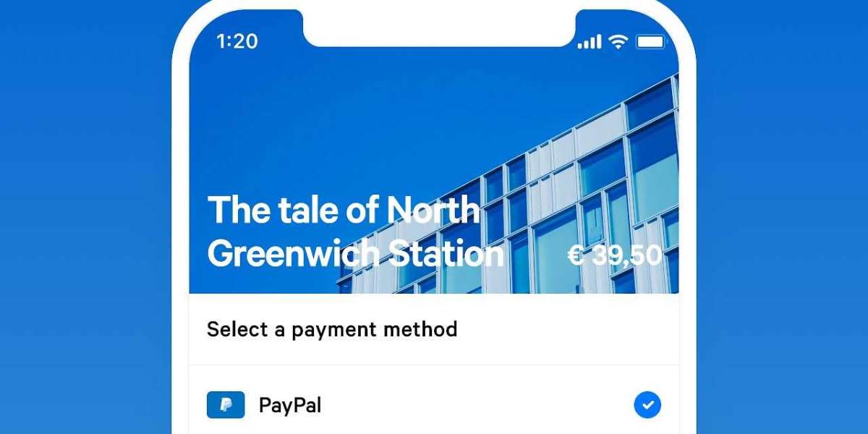Click the PayPal logo icon
This screenshot has width=868, height=434.
225,405
